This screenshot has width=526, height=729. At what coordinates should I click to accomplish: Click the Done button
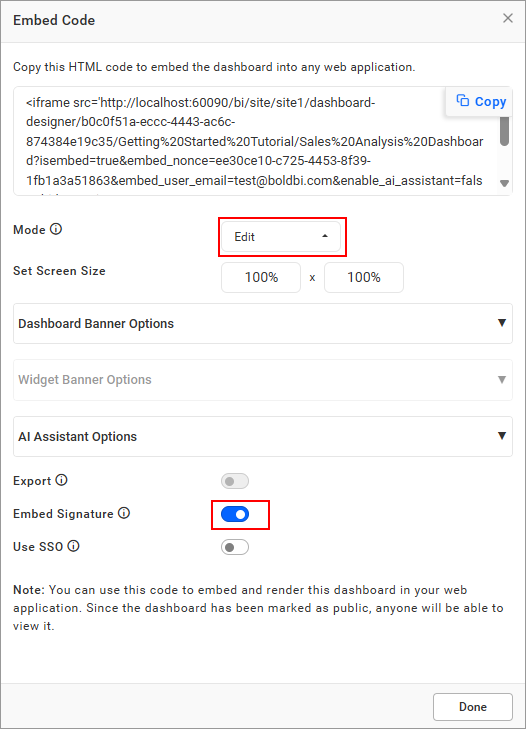point(473,707)
